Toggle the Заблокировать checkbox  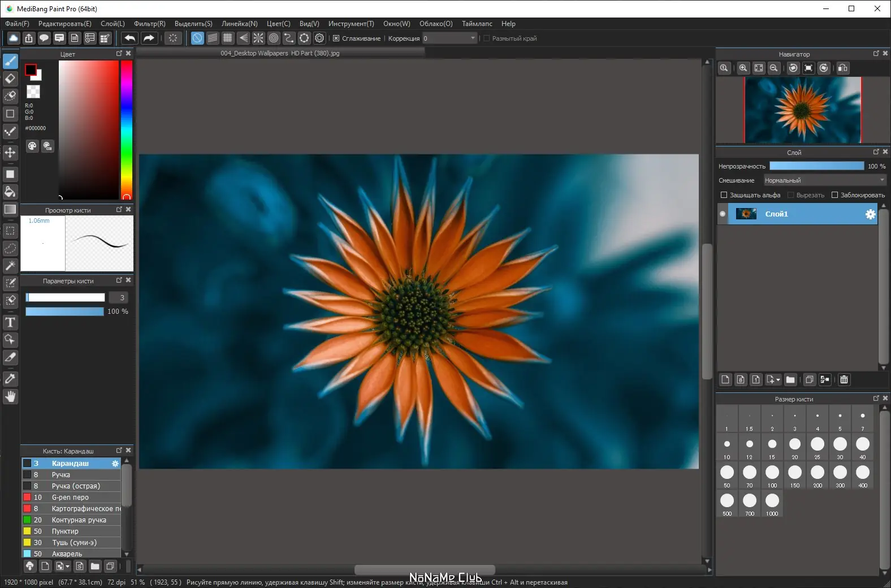click(834, 195)
